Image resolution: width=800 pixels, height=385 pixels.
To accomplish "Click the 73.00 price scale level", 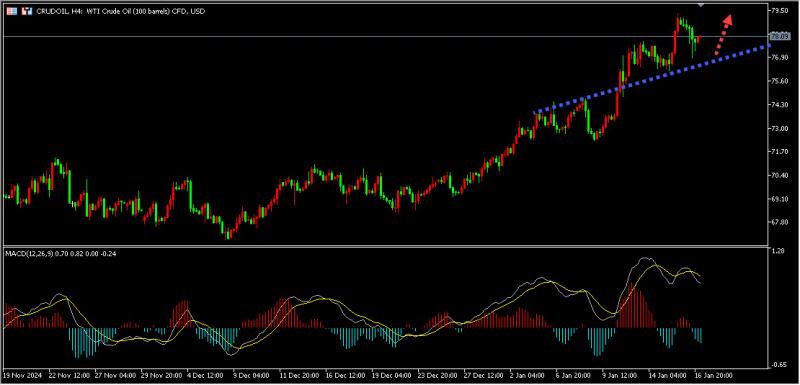I will (x=779, y=128).
